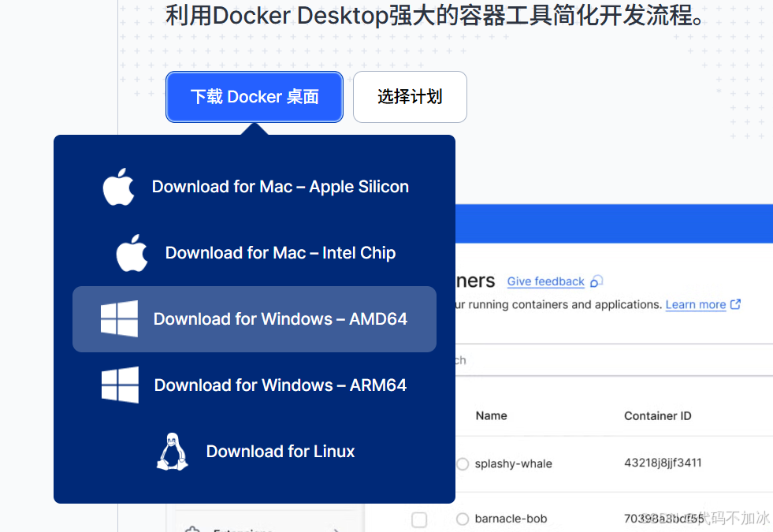The width and height of the screenshot is (773, 532).
Task: Select the barnacle-bob container name
Action: (x=511, y=519)
